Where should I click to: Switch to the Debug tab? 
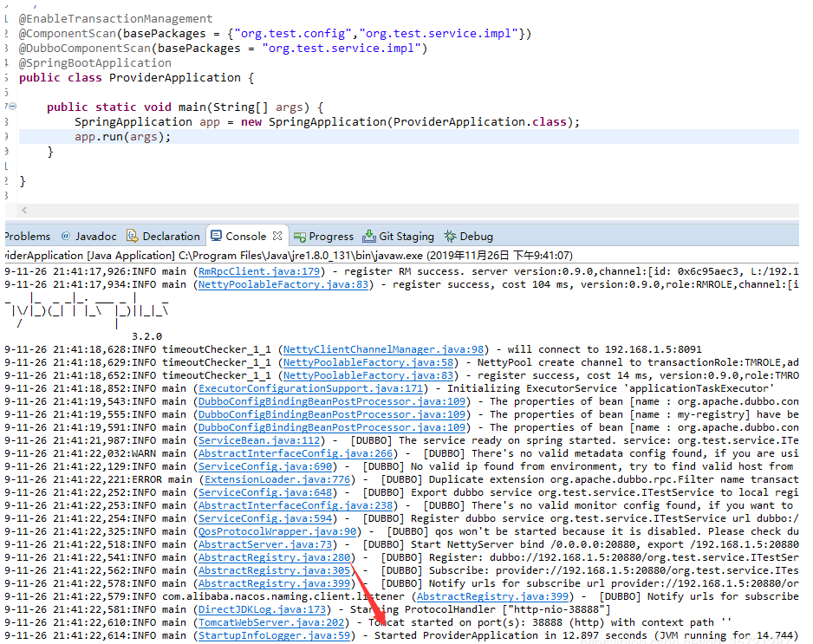pyautogui.click(x=476, y=236)
